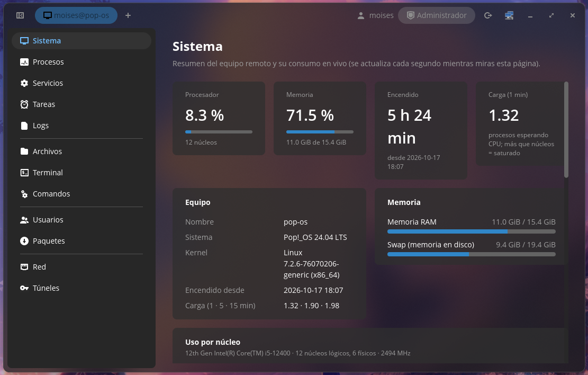Image resolution: width=588 pixels, height=375 pixels.
Task: Click the '5 h 24 min' uptime value
Action: [x=410, y=127]
